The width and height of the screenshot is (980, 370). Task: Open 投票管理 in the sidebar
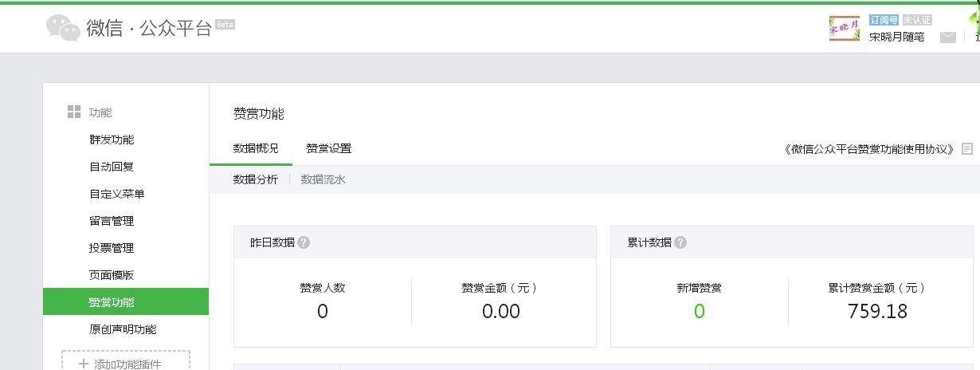pyautogui.click(x=112, y=248)
